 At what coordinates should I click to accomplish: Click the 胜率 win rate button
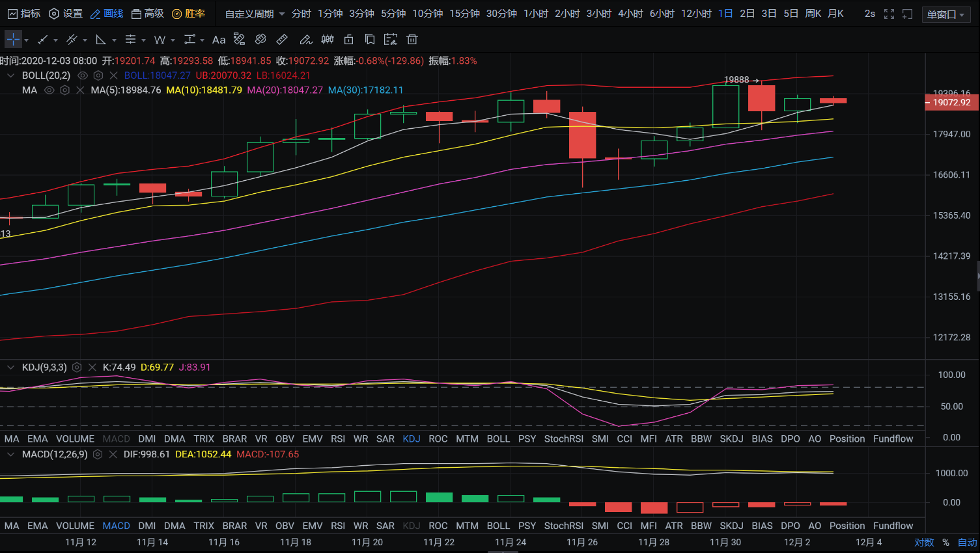click(189, 14)
